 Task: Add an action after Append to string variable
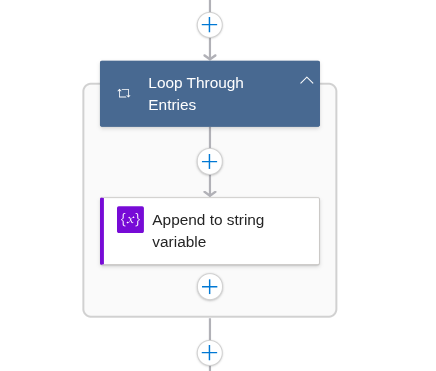(x=210, y=287)
